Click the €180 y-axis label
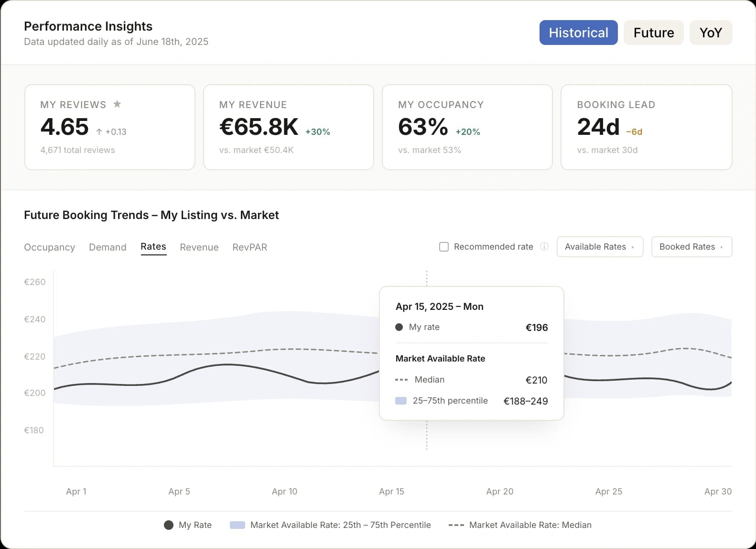 [34, 430]
